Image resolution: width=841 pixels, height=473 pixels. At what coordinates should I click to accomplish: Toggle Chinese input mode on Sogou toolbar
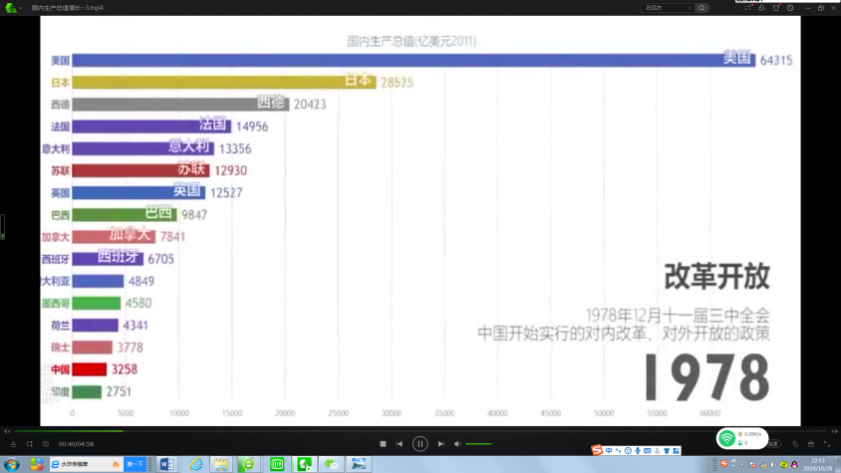point(608,451)
